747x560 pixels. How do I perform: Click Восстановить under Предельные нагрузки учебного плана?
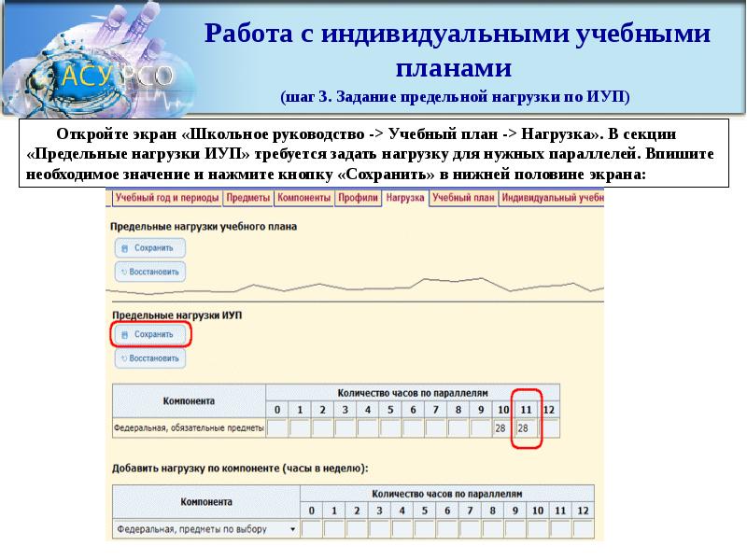click(x=149, y=272)
